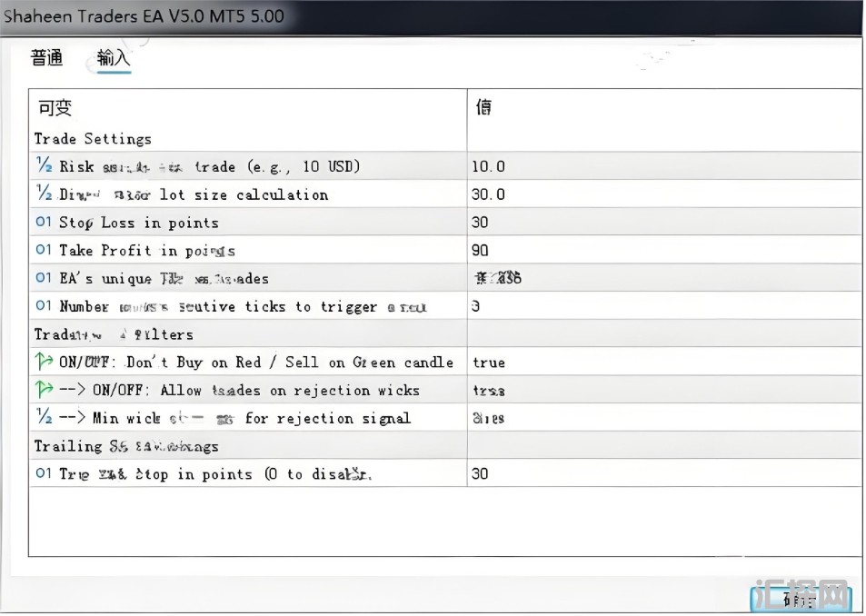Click the 01 icon on the EA's unique magic row
866x616 pixels.
click(x=41, y=278)
